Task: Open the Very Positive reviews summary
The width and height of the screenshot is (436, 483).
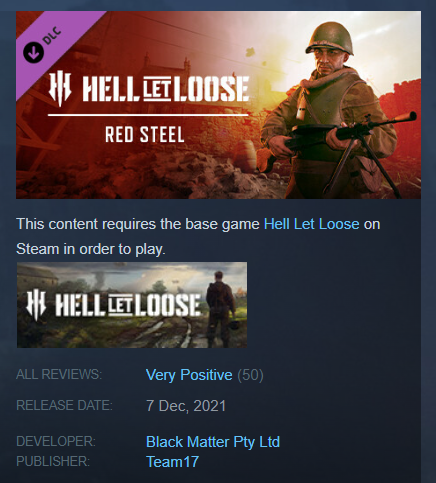Action: (189, 375)
